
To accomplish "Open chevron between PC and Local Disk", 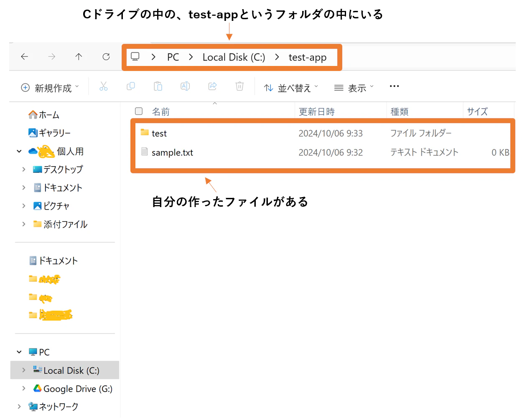I will tap(191, 57).
